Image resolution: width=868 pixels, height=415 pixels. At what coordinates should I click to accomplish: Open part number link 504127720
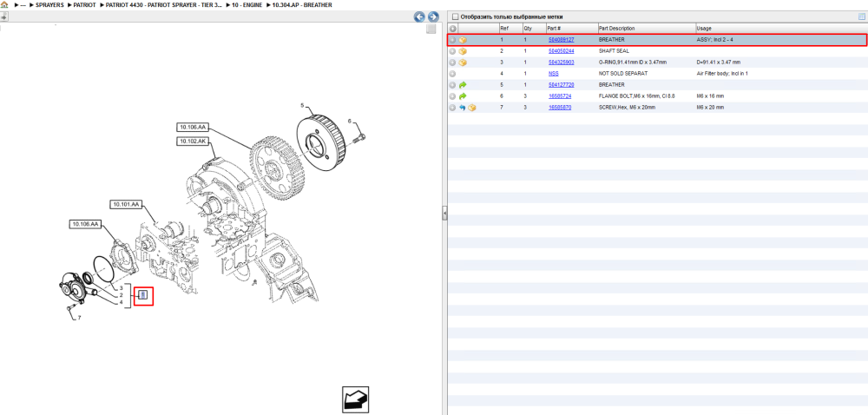561,85
